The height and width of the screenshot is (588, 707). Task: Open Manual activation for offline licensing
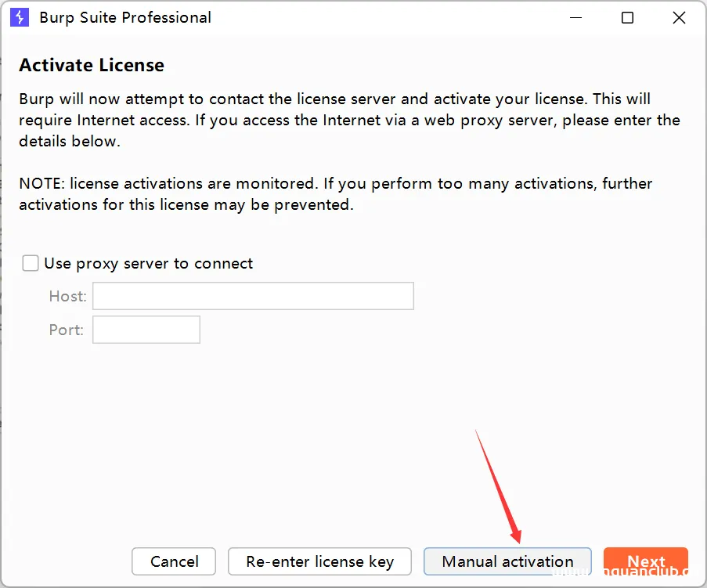507,561
